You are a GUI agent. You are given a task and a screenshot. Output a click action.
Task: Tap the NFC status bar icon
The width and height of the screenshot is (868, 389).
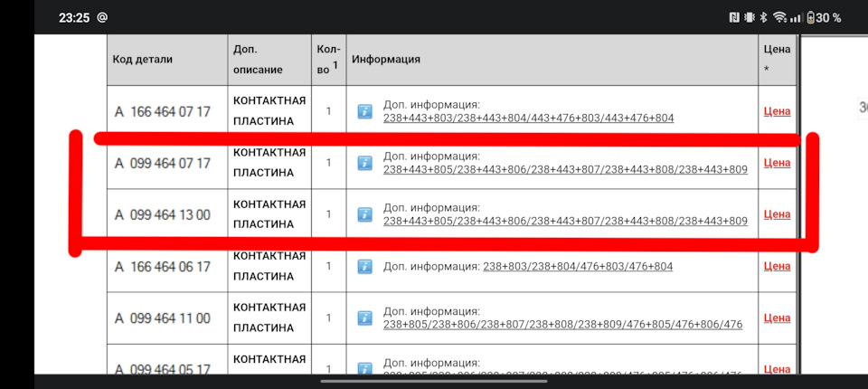(734, 18)
